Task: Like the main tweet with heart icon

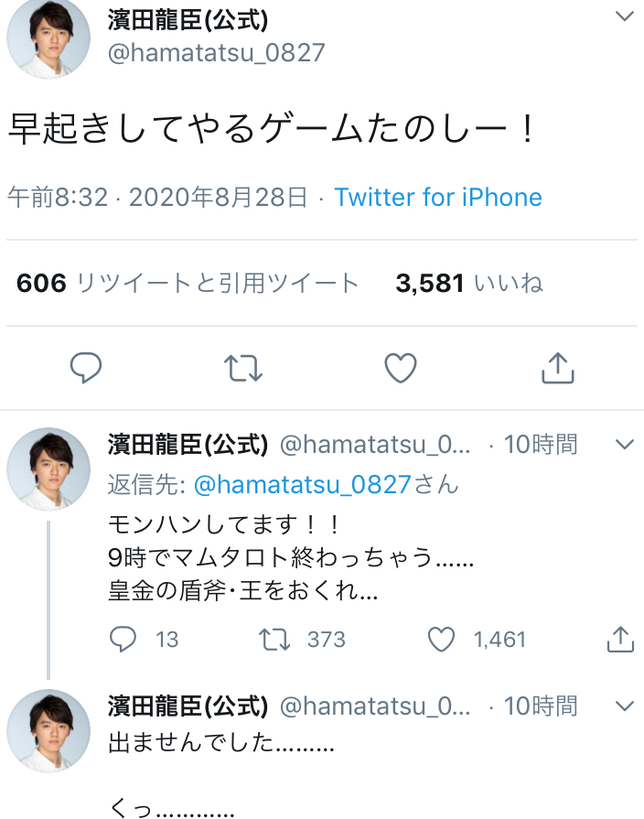Action: click(401, 368)
